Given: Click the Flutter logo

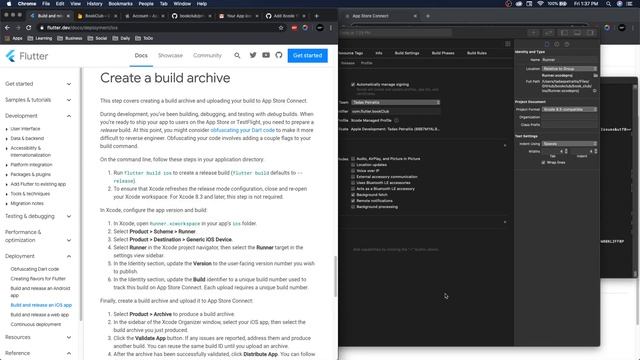Looking at the screenshot, I should [27, 56].
